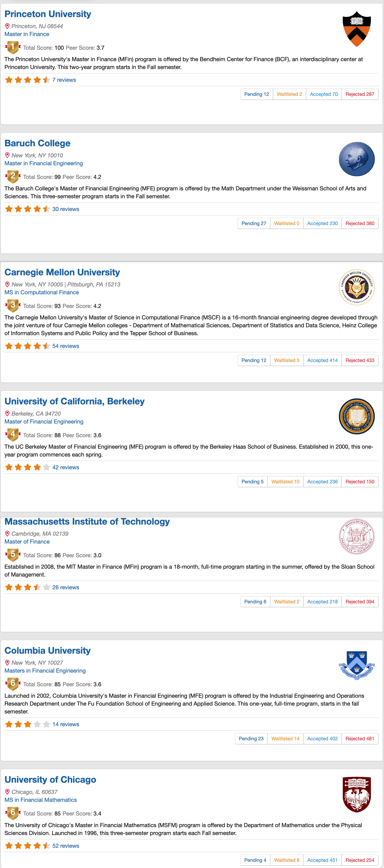Open the Princeton University title link
The height and width of the screenshot is (868, 384).
point(48,14)
